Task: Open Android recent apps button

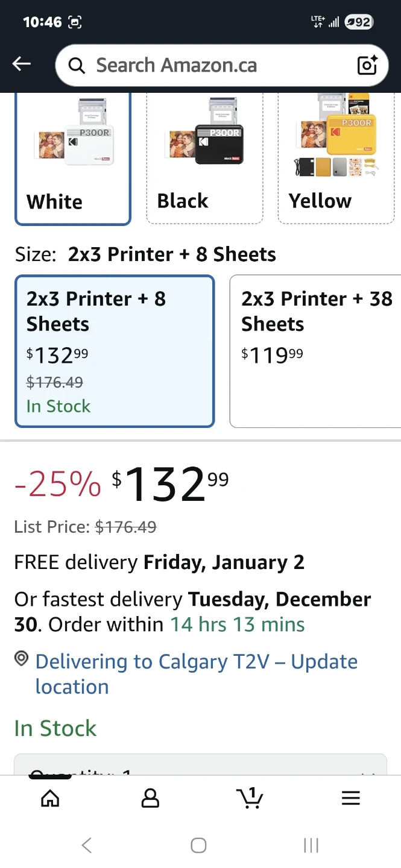Action: 311,846
